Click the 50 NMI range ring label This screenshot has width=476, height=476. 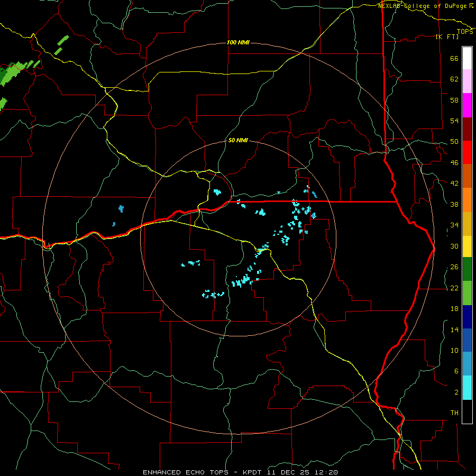point(238,140)
